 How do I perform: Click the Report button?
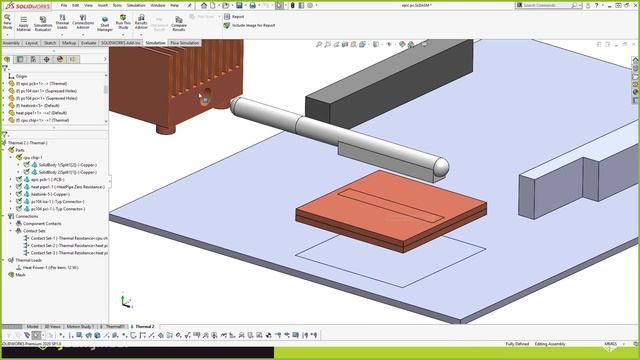[x=234, y=17]
